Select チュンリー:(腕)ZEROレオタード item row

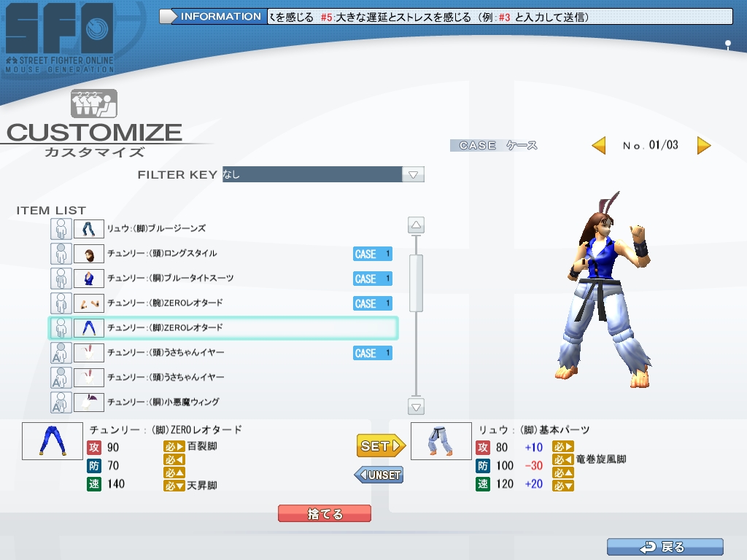pyautogui.click(x=223, y=303)
